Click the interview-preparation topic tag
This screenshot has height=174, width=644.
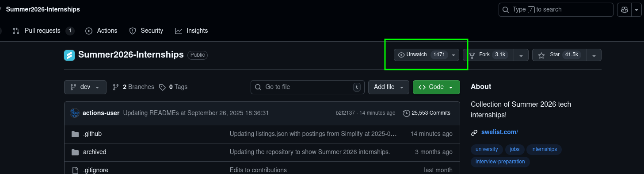[500, 162]
